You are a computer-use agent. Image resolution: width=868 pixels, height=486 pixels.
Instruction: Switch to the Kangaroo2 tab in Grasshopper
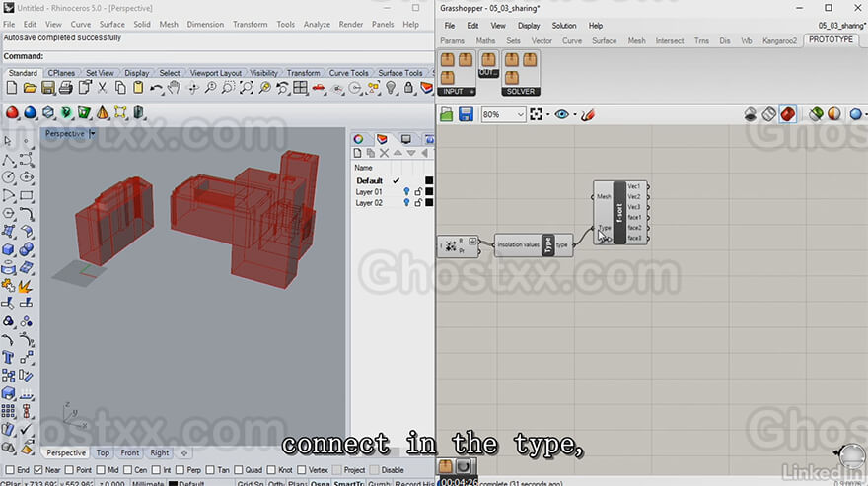pos(779,41)
